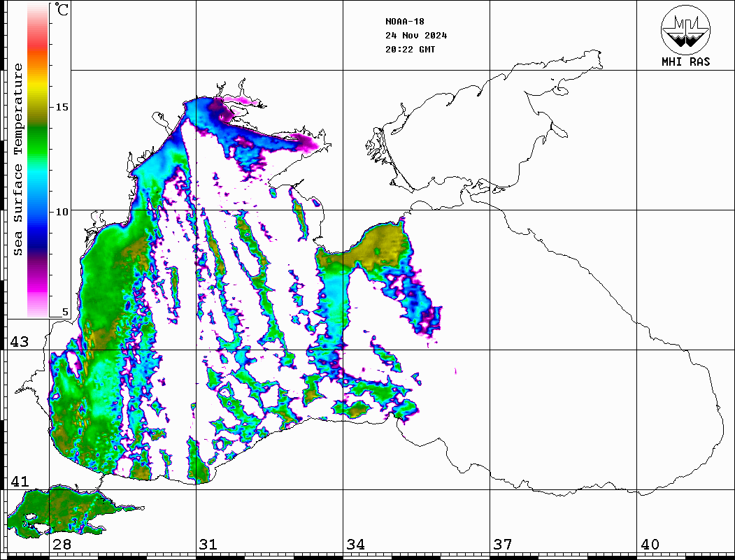Click the 10 value on temperature scale

tap(62, 212)
